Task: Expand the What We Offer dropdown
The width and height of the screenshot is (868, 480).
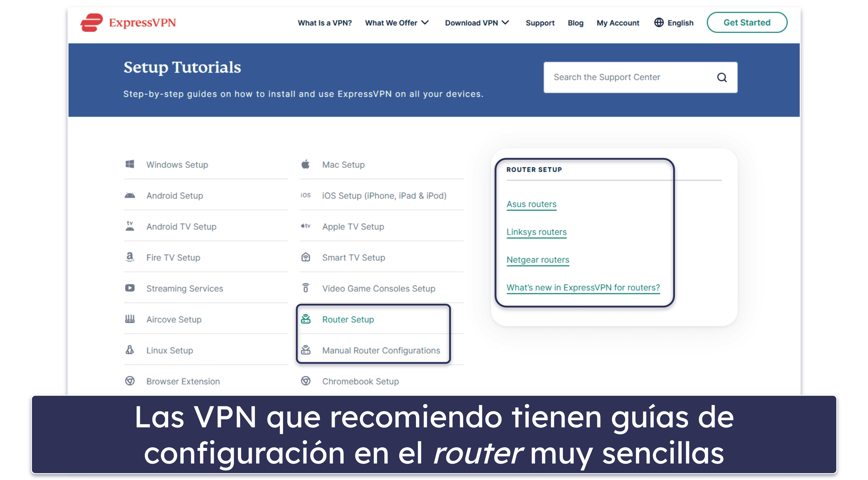Action: pos(397,22)
